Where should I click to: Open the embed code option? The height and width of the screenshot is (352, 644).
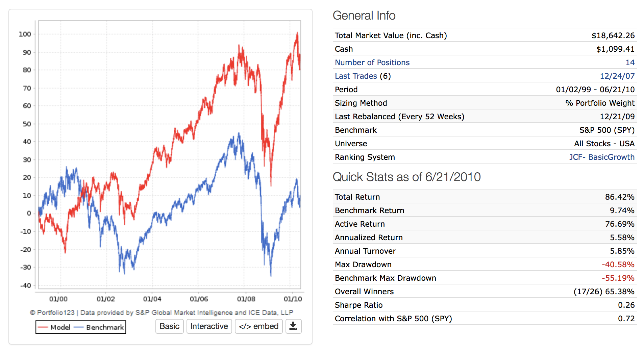[x=258, y=326]
